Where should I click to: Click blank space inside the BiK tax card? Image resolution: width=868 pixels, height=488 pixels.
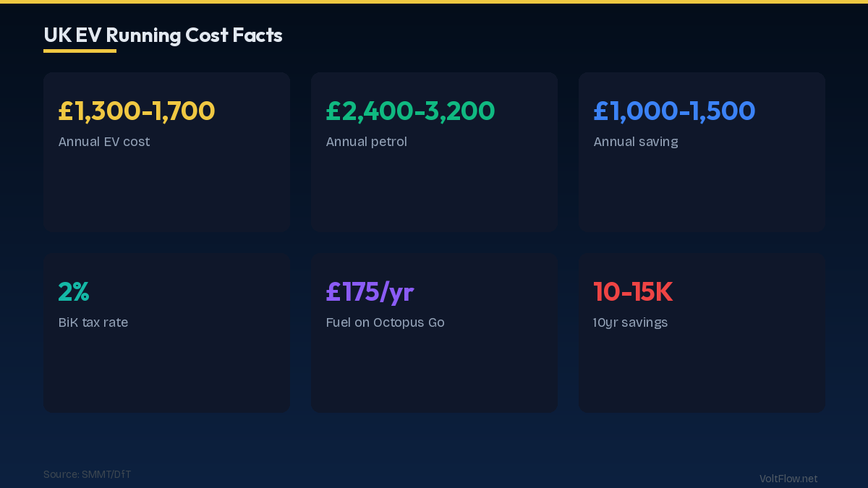[x=166, y=372]
